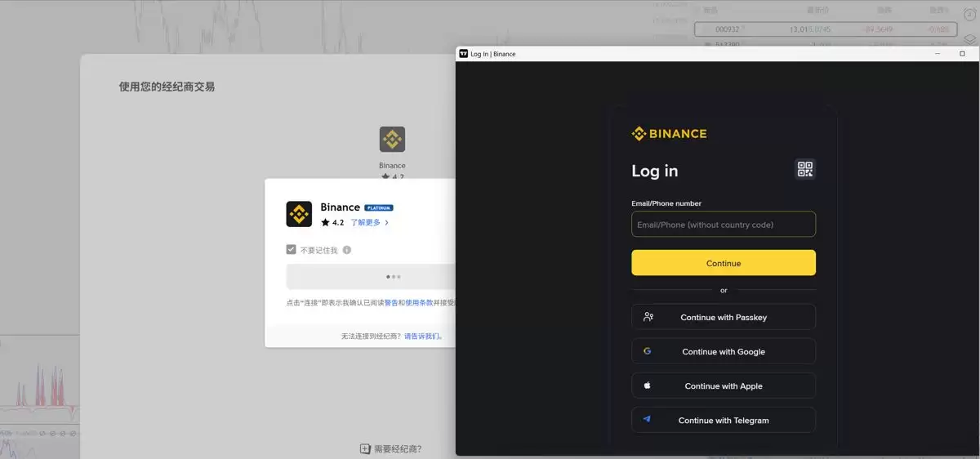
Task: Click the 请告诉我们 link
Action: pos(423,336)
